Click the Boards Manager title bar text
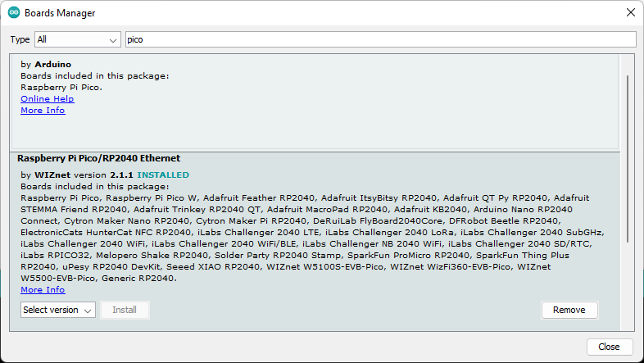 pyautogui.click(x=60, y=13)
